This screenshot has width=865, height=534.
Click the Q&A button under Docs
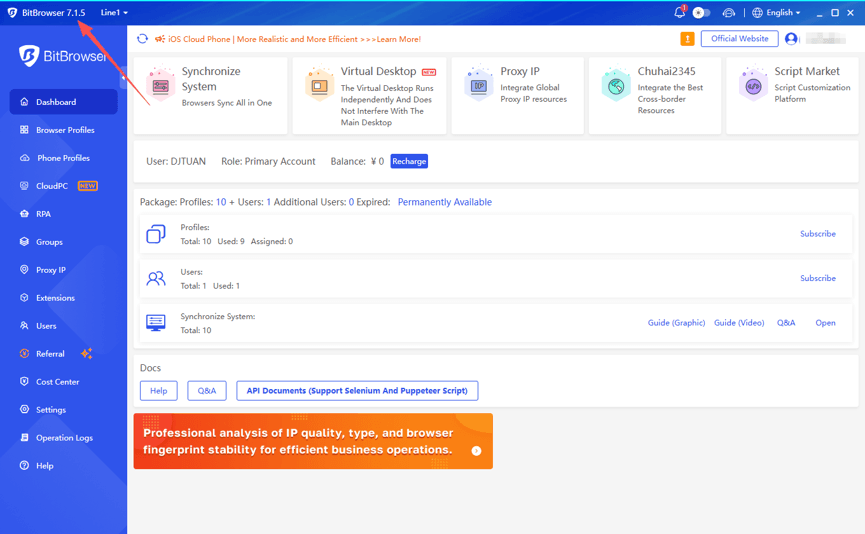207,391
